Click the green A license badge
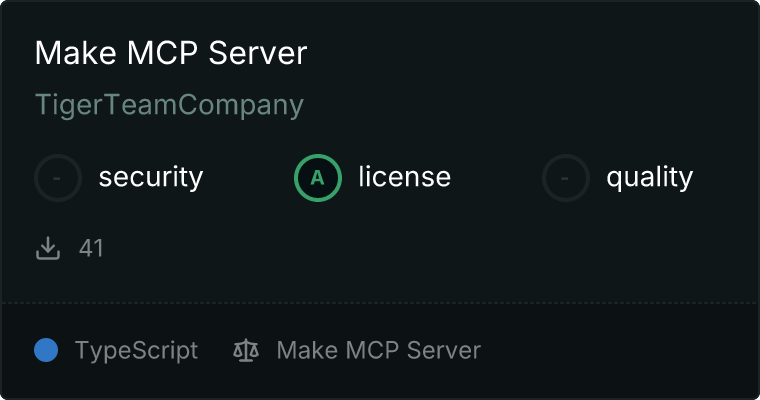The image size is (760, 400). tap(318, 178)
